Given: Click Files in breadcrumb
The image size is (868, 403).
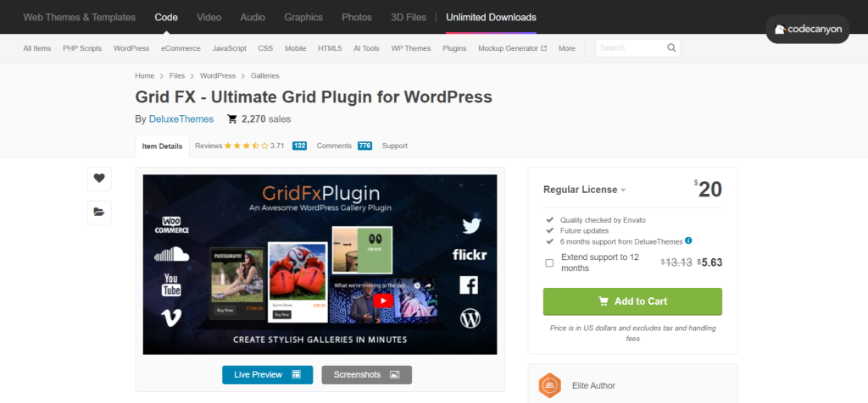Looking at the screenshot, I should pyautogui.click(x=177, y=75).
